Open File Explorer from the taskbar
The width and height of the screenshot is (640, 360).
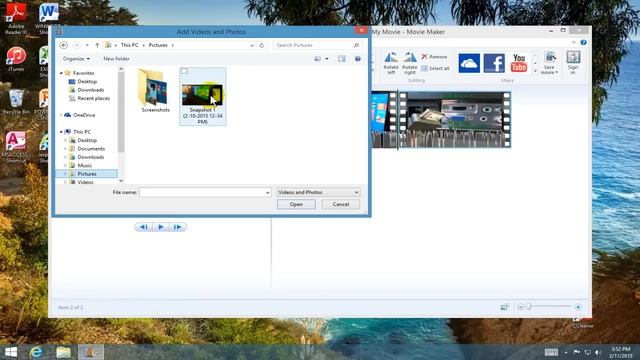point(63,352)
